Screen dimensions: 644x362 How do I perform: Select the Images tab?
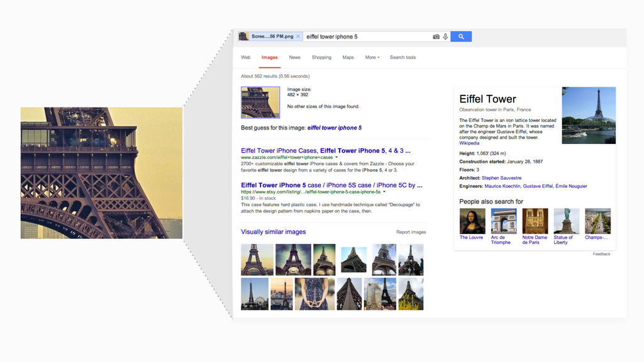(x=269, y=57)
